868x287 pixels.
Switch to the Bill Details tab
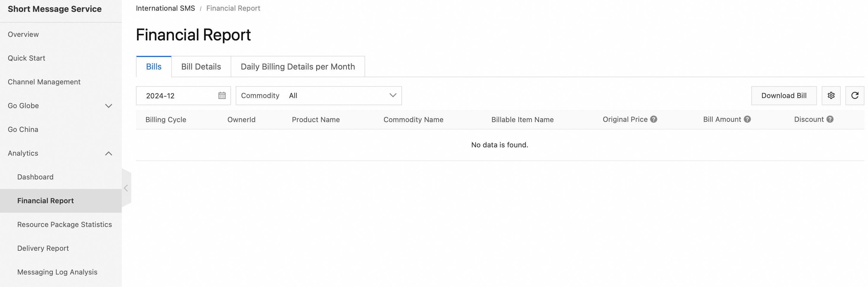point(201,67)
